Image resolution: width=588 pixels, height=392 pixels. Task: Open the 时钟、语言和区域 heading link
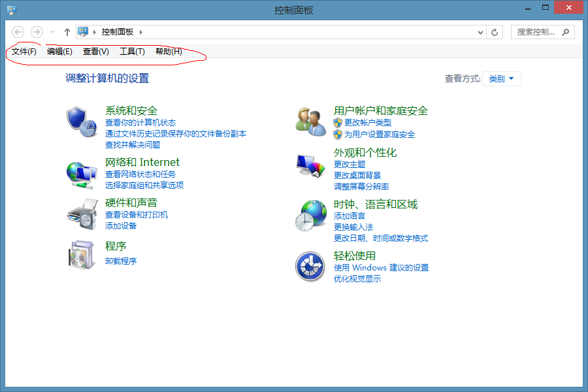click(x=376, y=204)
